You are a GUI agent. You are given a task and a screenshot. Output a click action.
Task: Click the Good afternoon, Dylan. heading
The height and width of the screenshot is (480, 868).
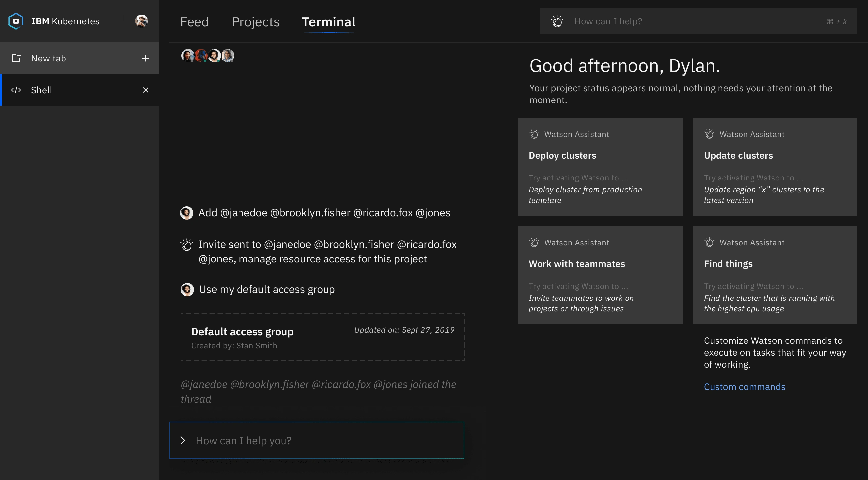coord(625,65)
